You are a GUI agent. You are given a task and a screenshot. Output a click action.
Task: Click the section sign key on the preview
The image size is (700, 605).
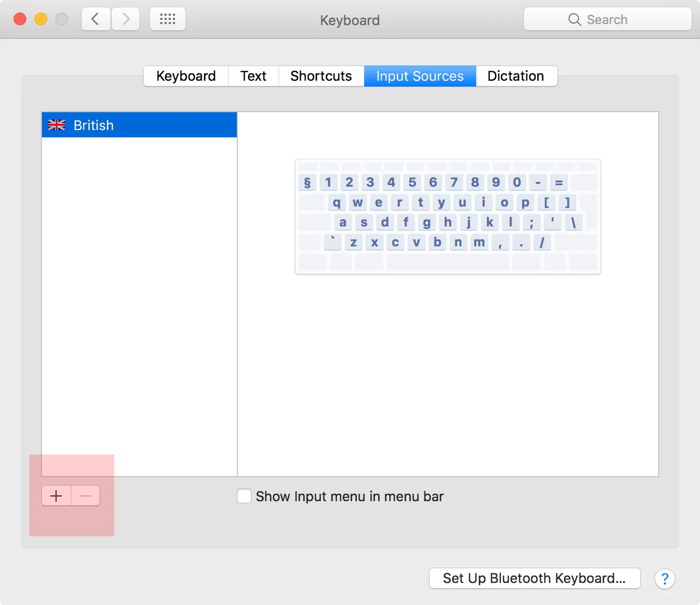tap(307, 182)
